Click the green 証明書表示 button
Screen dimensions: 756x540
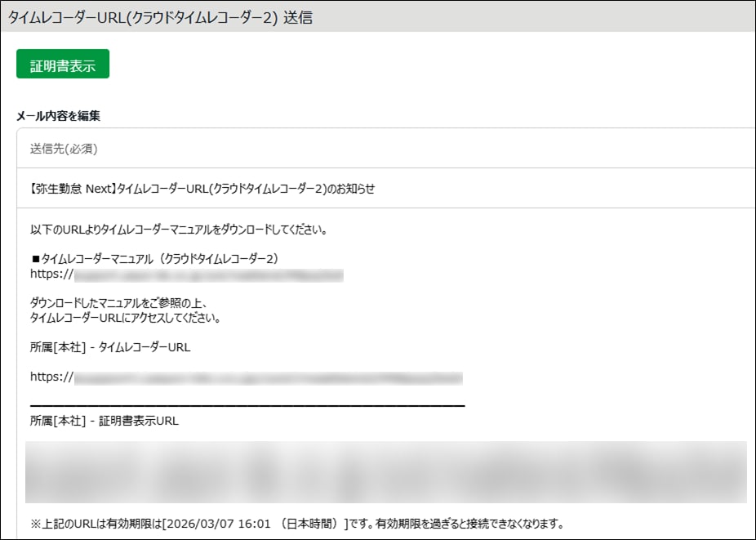point(63,65)
